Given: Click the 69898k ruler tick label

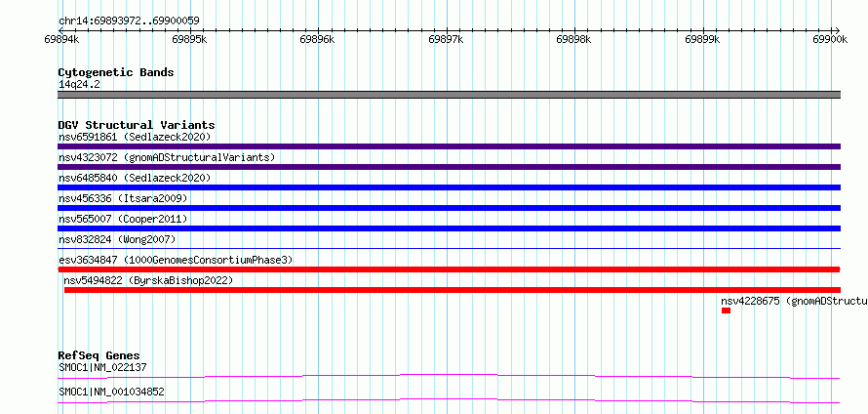Looking at the screenshot, I should [x=574, y=39].
